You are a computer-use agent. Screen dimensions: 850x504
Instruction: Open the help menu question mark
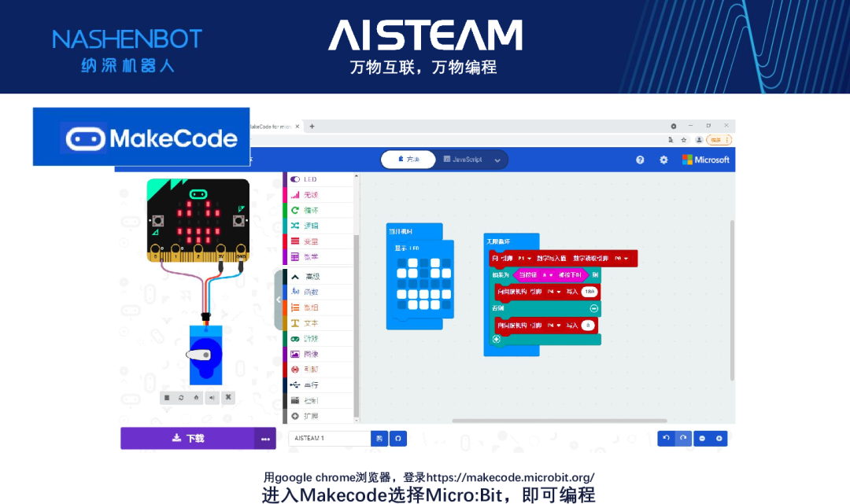[x=640, y=160]
